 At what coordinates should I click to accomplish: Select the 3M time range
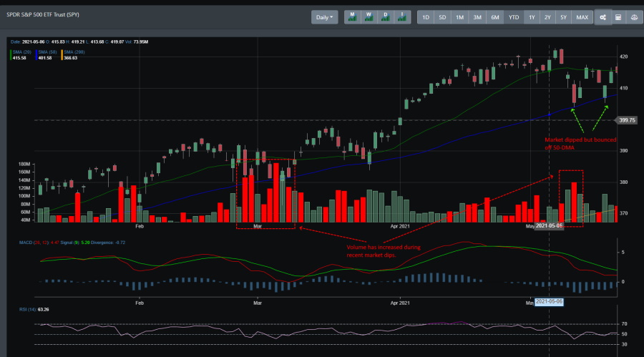(477, 17)
